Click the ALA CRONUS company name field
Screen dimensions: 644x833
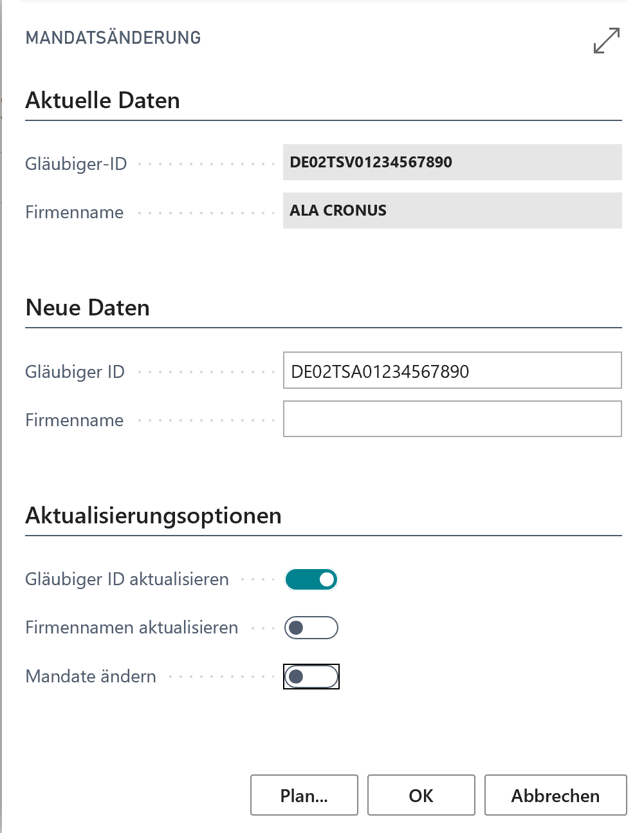coord(452,211)
